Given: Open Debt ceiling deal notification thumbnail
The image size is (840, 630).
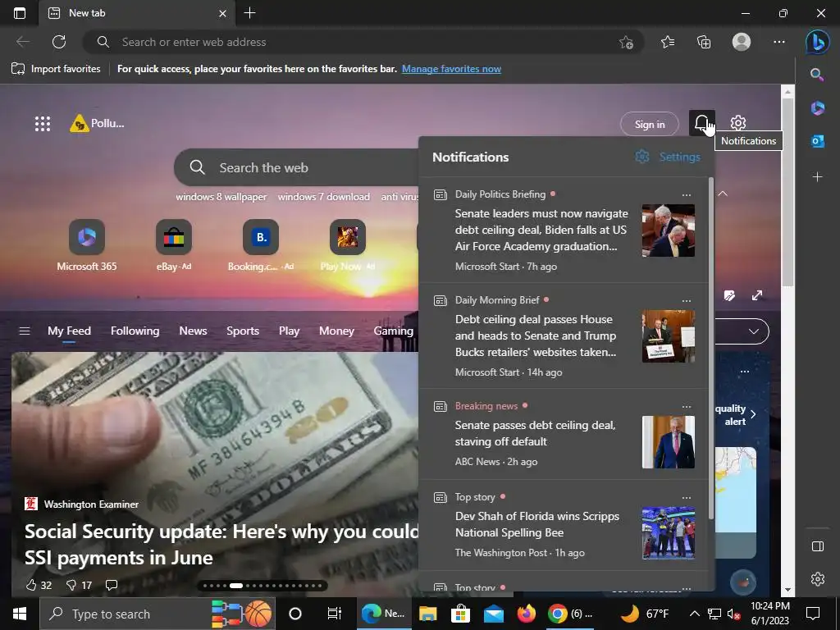Looking at the screenshot, I should click(x=669, y=336).
